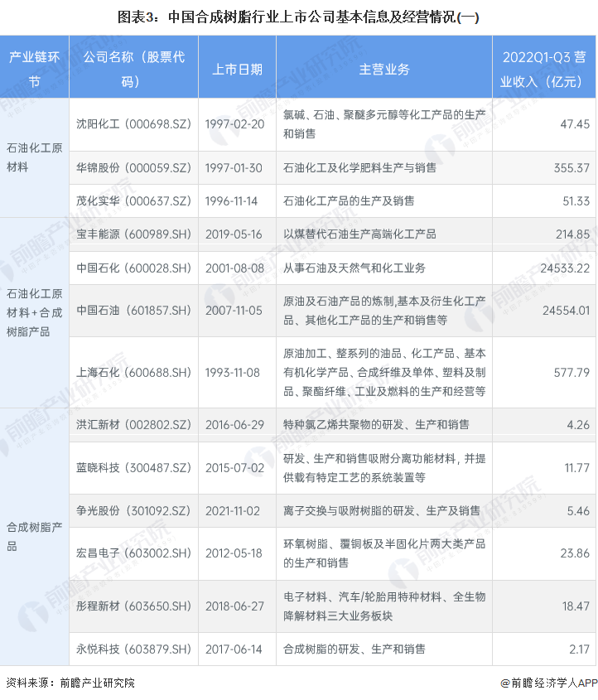Click company cell 中国石油（601857.SH）

133,311
